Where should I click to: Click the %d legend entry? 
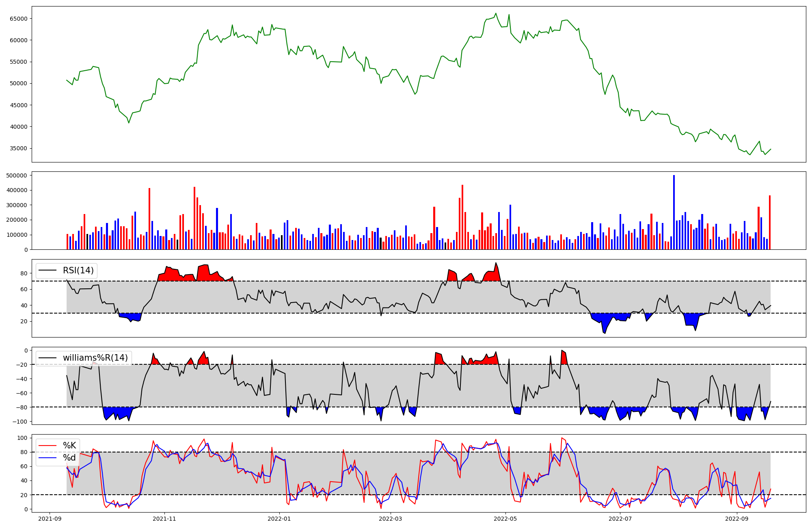pos(69,458)
